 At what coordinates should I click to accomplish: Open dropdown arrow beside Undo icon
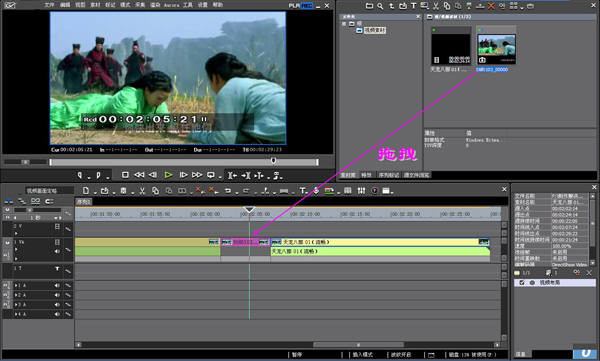coord(237,193)
